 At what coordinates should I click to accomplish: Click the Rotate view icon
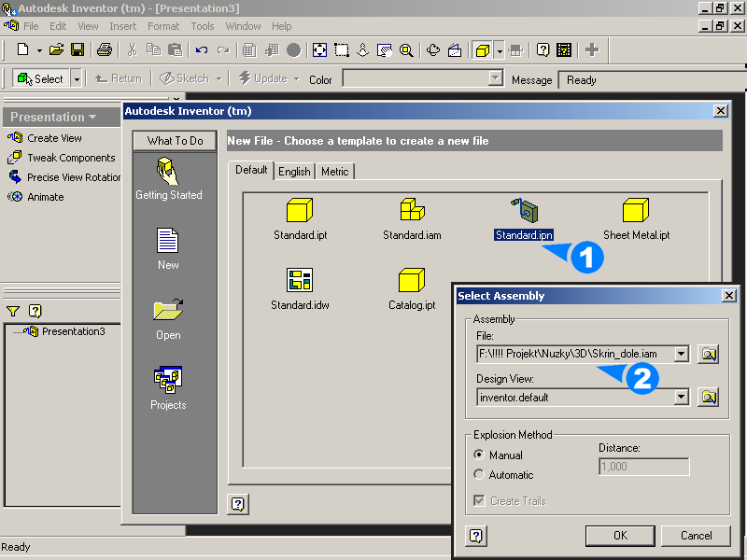pos(433,49)
